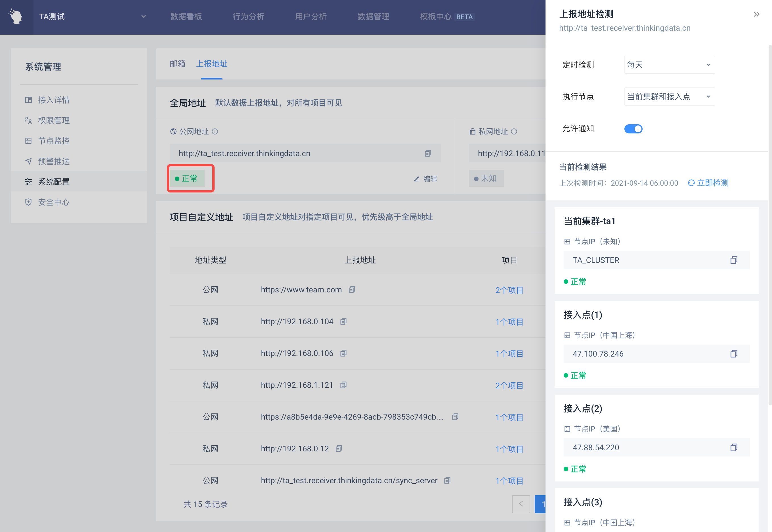772x532 pixels.
Task: Click the 未知 status badge under 私网地址
Action: (x=486, y=178)
